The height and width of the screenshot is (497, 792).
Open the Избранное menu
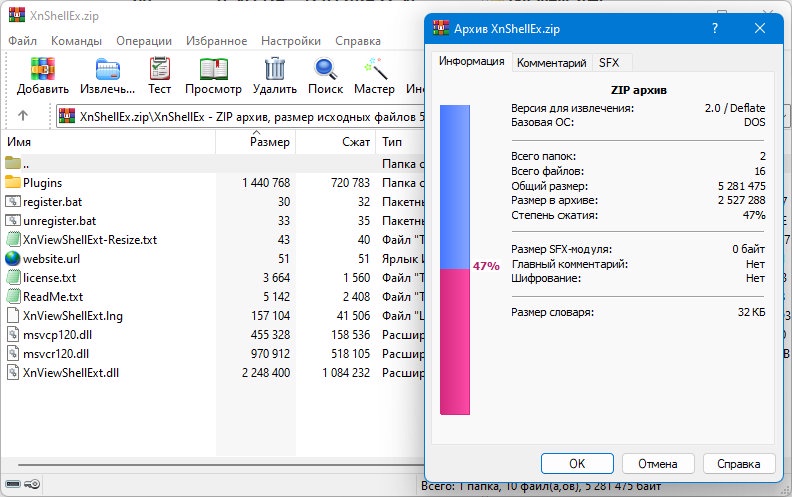coord(217,41)
